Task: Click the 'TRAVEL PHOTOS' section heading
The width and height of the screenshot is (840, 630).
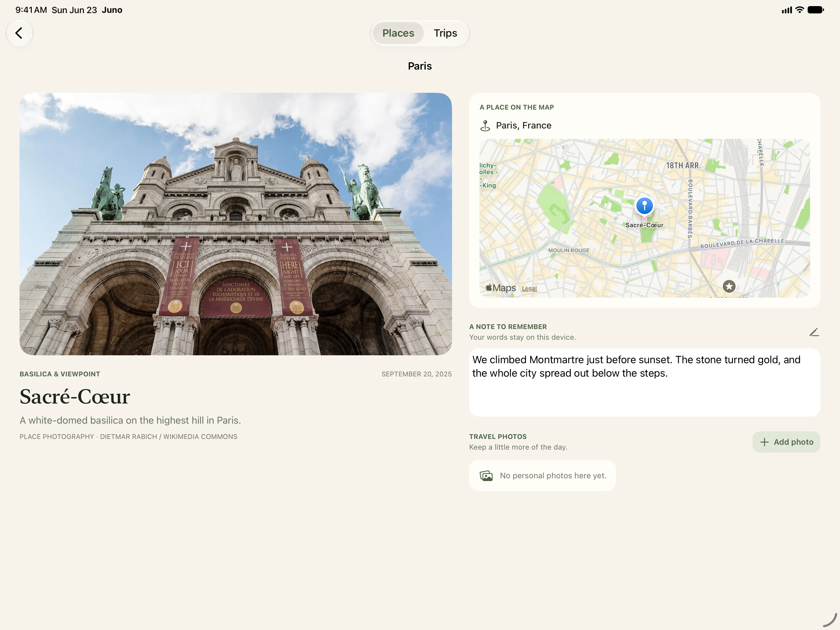Action: pos(498,437)
